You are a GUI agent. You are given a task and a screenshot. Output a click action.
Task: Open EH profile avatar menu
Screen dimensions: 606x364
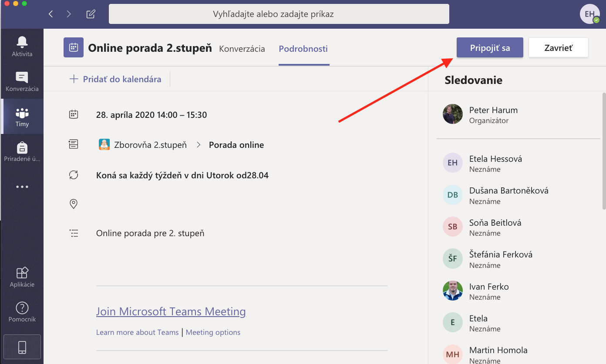click(x=589, y=14)
